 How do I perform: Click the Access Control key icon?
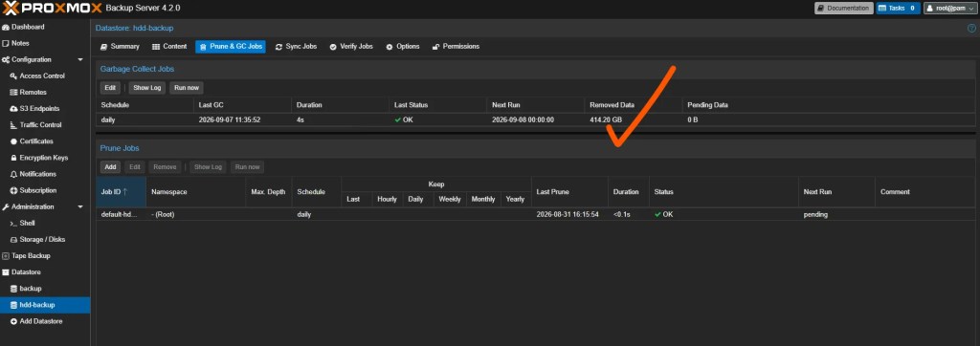(x=13, y=76)
